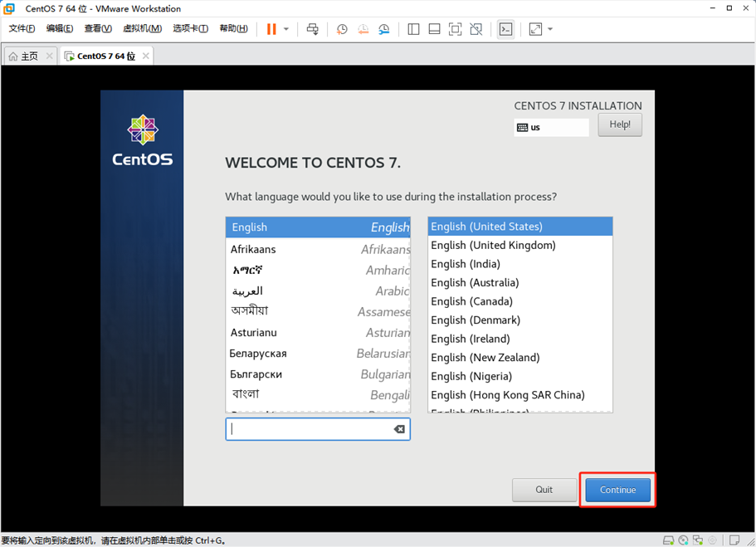Viewport: 756px width, 547px height.
Task: Open the snapshot manager icon
Action: [383, 29]
